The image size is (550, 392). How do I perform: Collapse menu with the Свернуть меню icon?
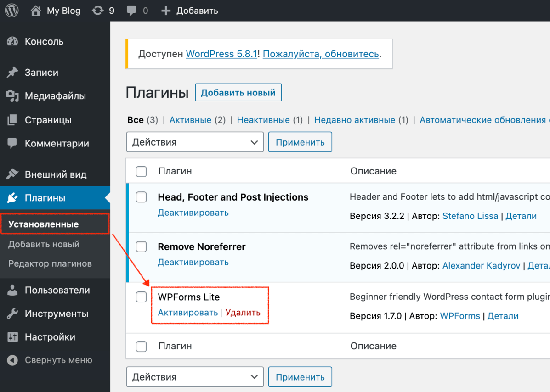[12, 360]
